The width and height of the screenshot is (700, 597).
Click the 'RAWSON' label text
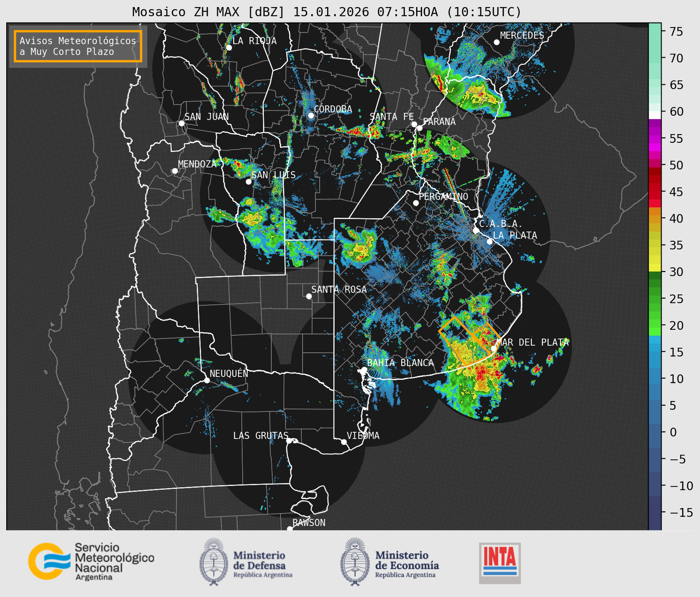309,523
